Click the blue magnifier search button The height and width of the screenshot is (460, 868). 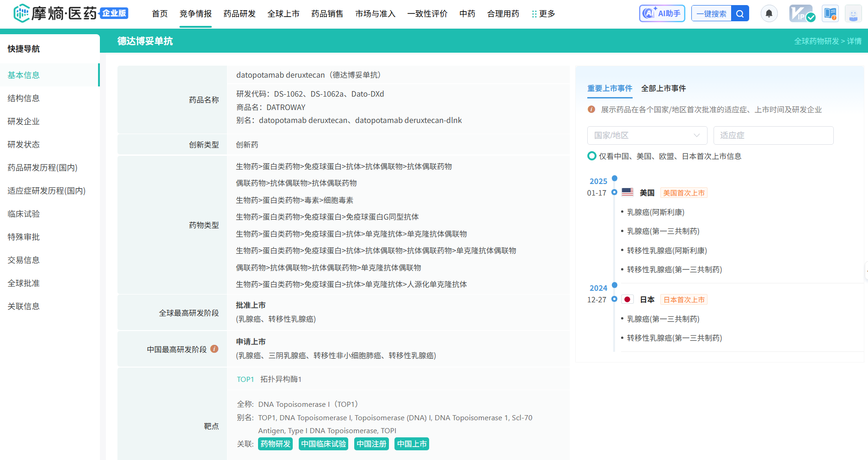coord(740,13)
